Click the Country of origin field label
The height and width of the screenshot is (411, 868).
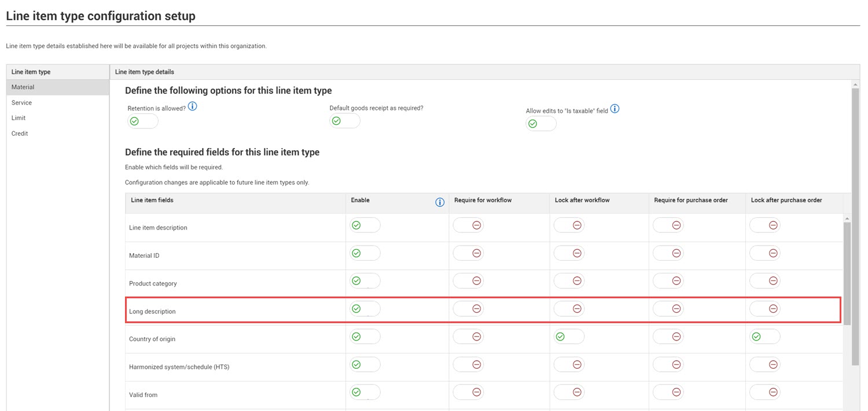click(x=153, y=339)
